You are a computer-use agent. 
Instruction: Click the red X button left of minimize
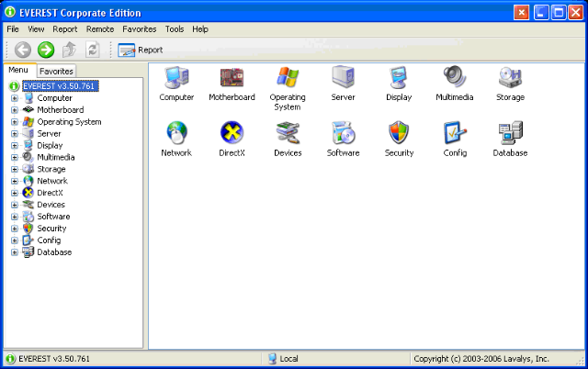[521, 13]
